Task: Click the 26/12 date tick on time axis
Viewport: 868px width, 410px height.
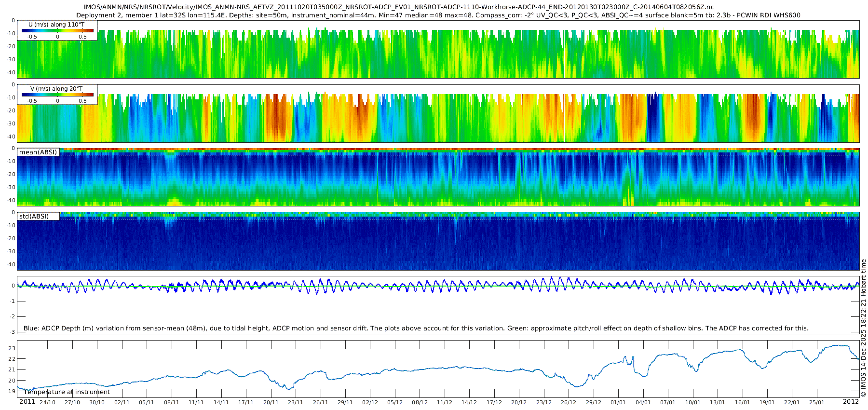Action: (569, 402)
